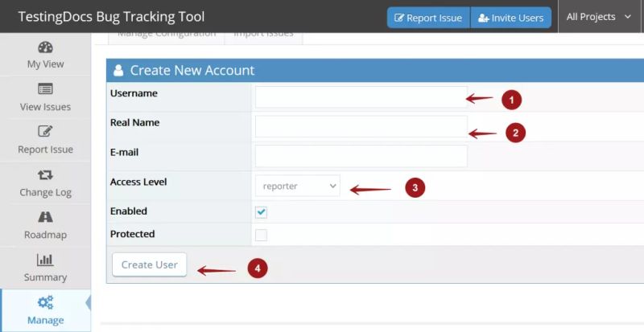Click the Report Issue button in header

pyautogui.click(x=428, y=18)
